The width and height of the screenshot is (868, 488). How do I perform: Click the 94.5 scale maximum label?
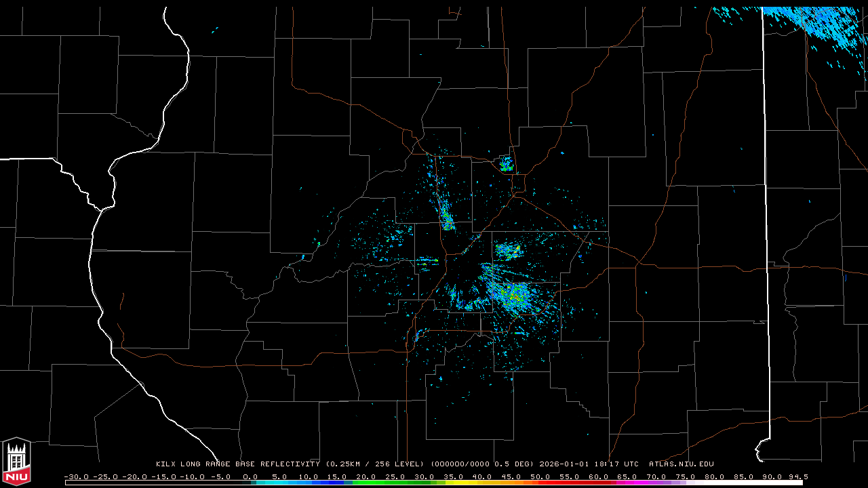click(797, 476)
